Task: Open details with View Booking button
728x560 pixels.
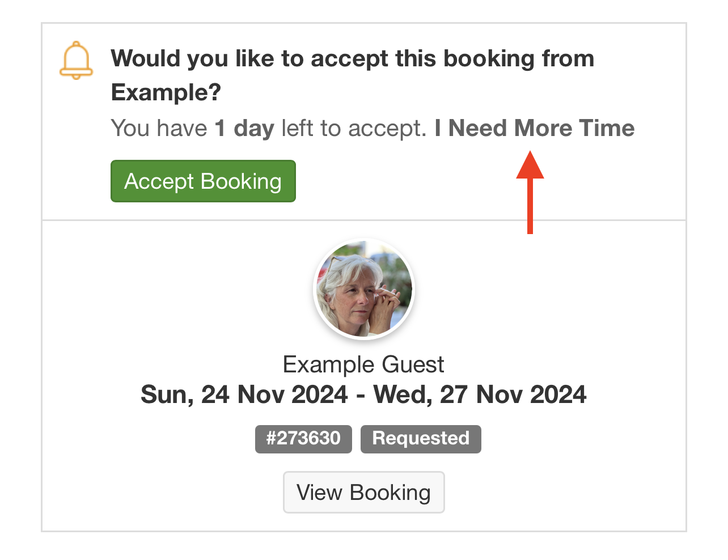Action: 364,493
